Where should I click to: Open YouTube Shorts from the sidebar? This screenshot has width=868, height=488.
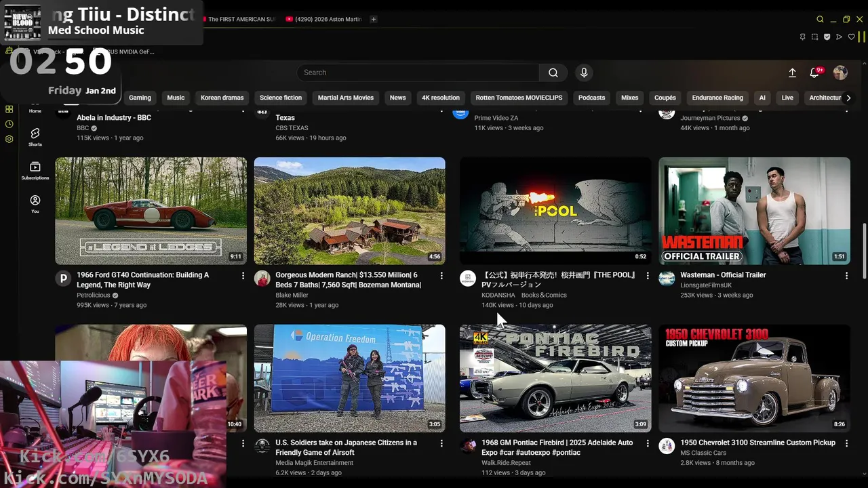coord(35,136)
